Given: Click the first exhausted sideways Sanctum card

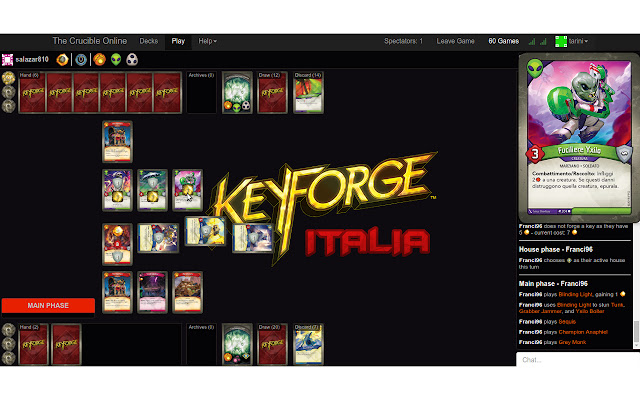Looking at the screenshot, I should coord(158,238).
